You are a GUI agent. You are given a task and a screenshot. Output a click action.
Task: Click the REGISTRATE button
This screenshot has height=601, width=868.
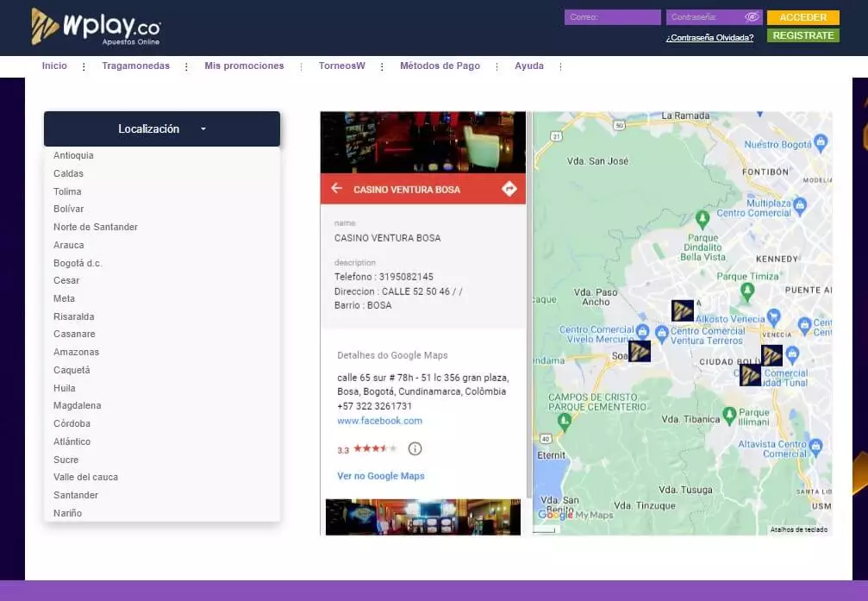[x=802, y=35]
